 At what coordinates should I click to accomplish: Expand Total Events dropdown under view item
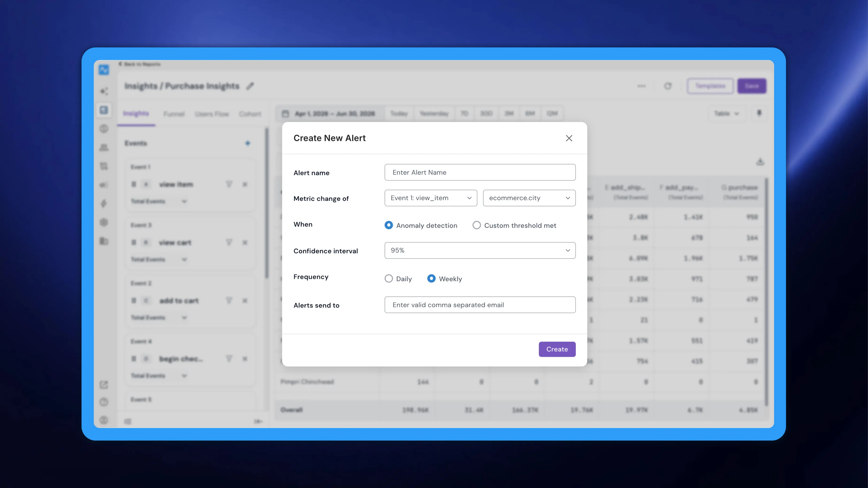tap(159, 201)
